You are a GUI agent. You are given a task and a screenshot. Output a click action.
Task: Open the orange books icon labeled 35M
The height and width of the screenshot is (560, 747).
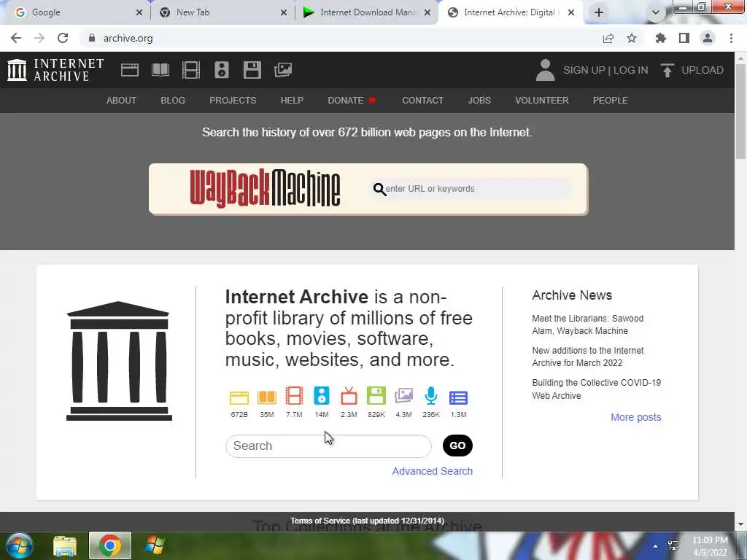(267, 397)
